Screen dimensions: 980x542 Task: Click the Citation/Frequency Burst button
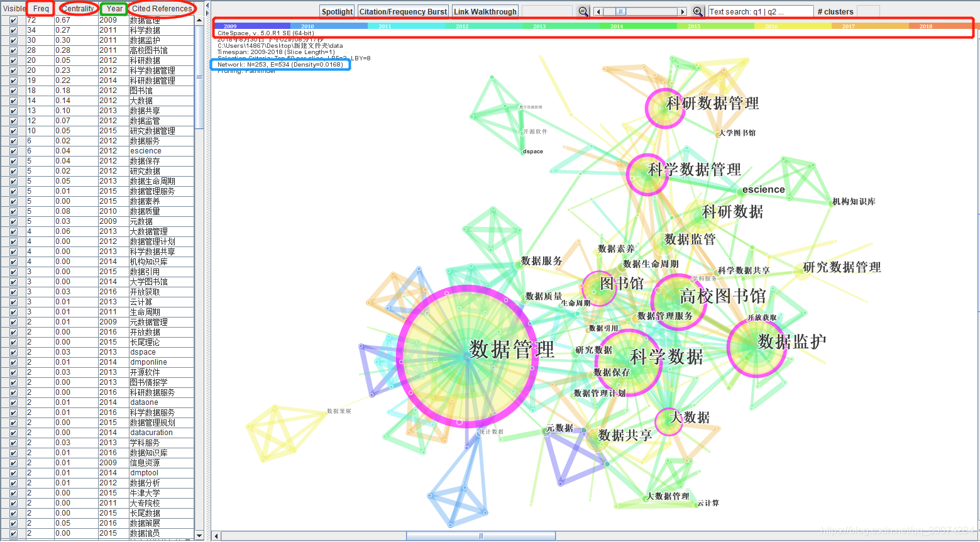pos(403,11)
